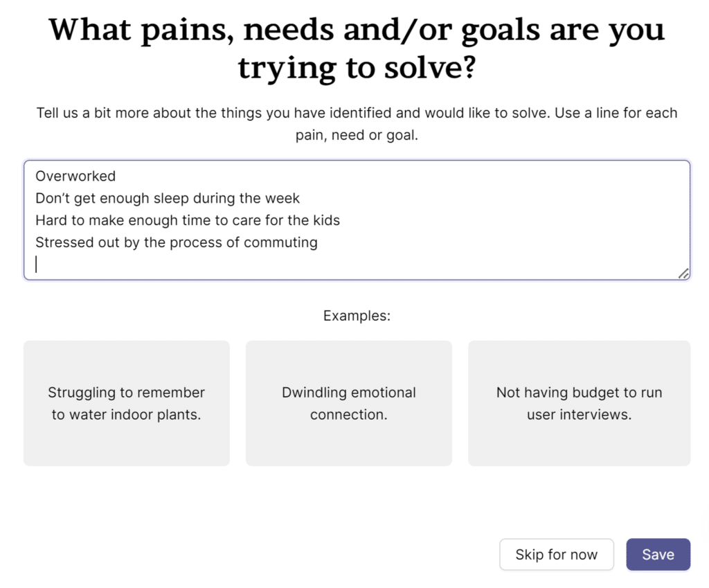Screen dimensions: 709x588
Task: Click the word 'Overworked' to select it
Action: point(75,176)
